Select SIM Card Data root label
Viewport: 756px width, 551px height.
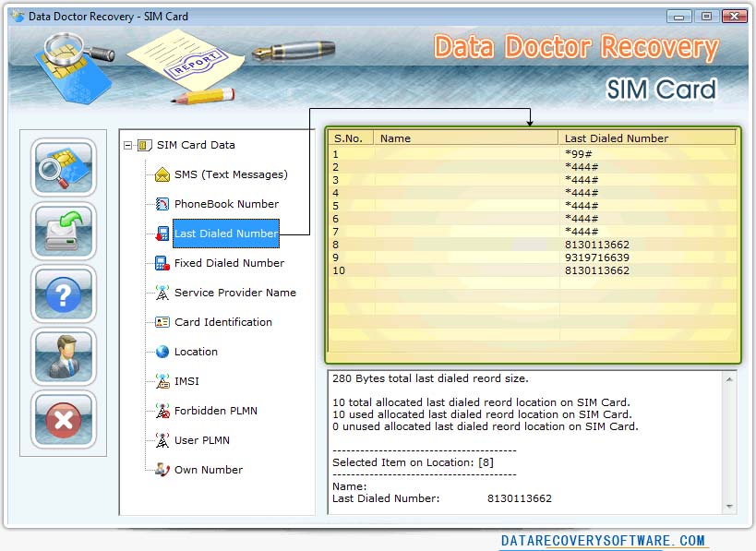click(x=196, y=145)
